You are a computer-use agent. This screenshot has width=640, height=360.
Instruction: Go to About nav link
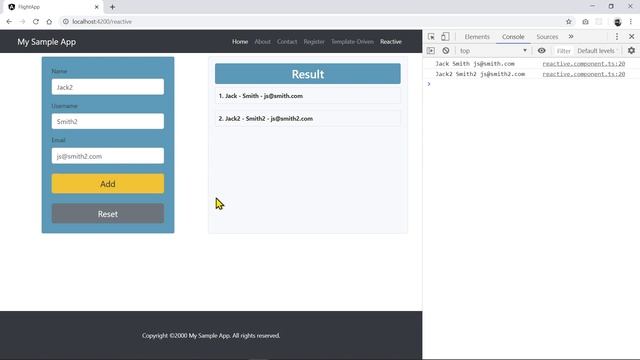point(262,42)
